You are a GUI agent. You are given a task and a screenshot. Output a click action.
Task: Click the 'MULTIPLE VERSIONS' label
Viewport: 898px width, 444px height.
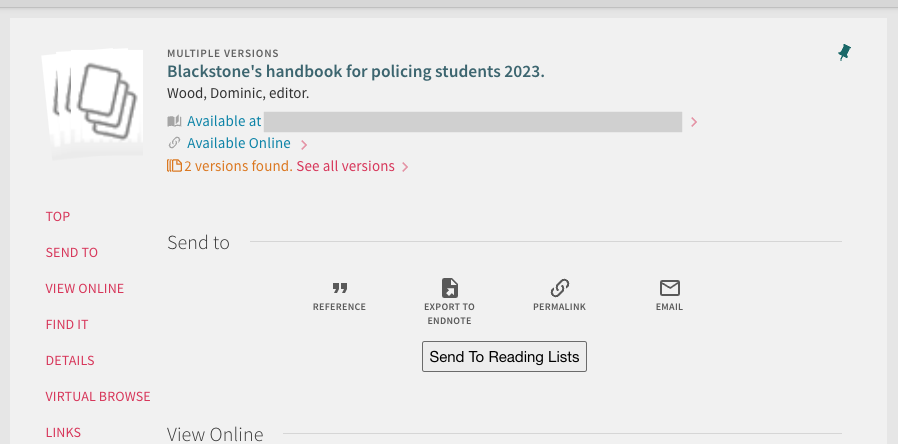tap(223, 53)
